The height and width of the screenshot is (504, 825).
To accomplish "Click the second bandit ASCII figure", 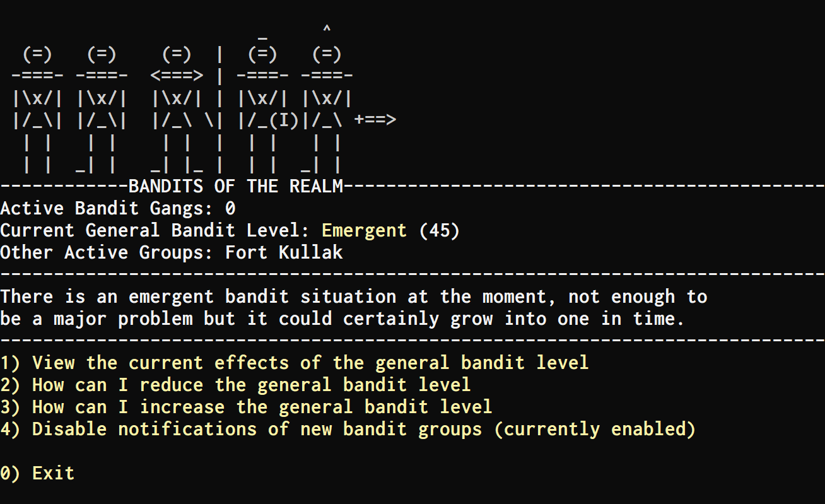I will (102, 110).
